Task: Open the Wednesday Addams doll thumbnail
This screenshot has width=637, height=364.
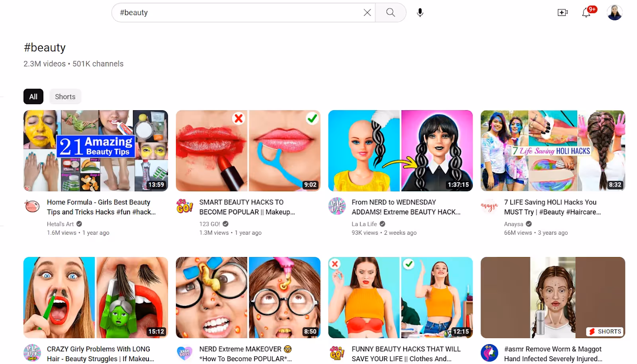Action: pos(401,151)
